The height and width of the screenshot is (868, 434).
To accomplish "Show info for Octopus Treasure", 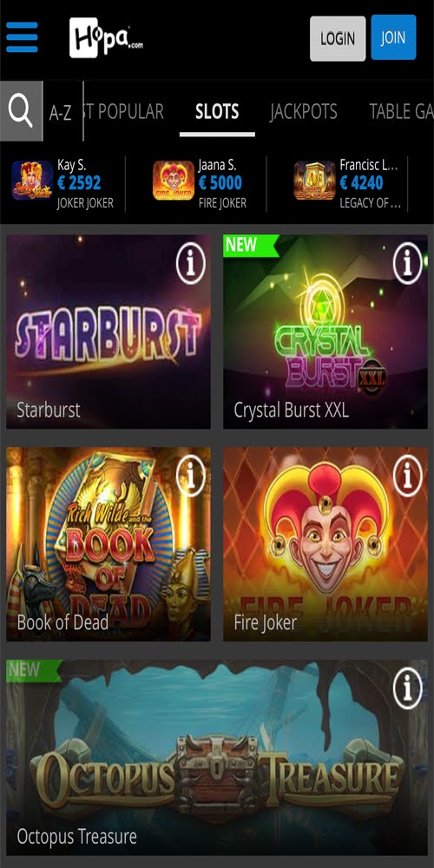I will pos(407,688).
